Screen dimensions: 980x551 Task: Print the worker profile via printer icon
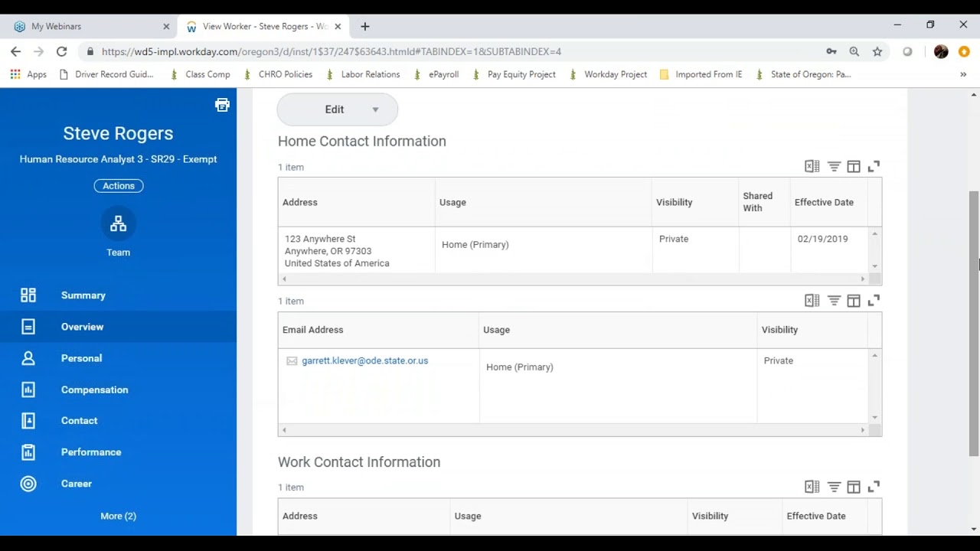(x=222, y=105)
